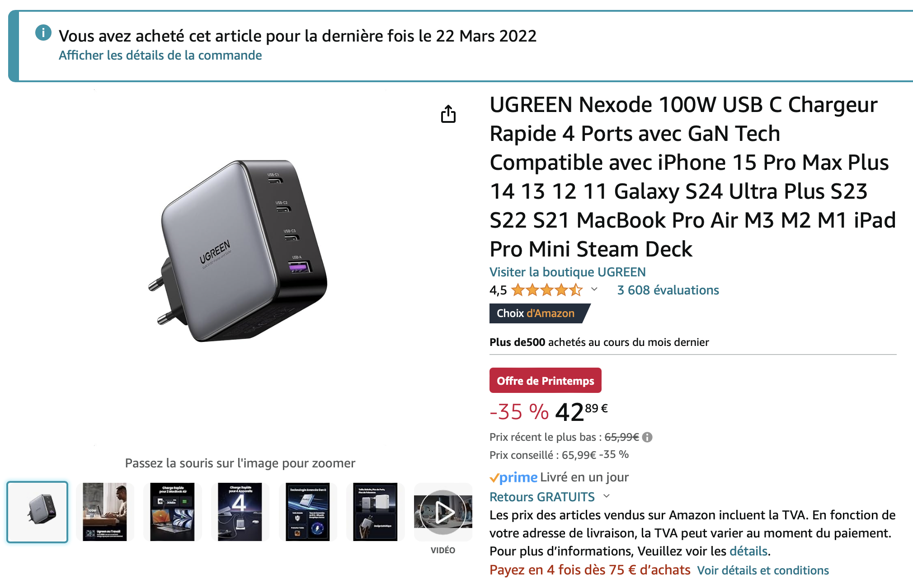Select the '4 Appareils' charging thumbnail
Viewport: 913px width, 588px height.
[x=240, y=512]
